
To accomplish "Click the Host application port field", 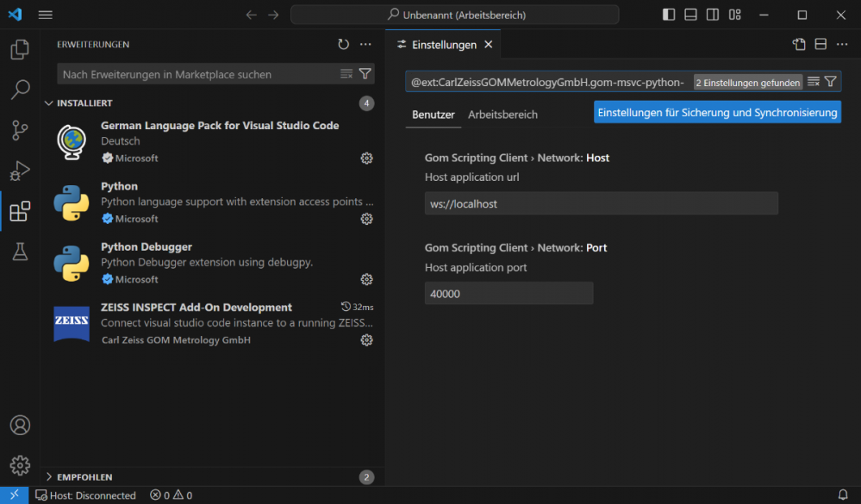I will point(508,294).
